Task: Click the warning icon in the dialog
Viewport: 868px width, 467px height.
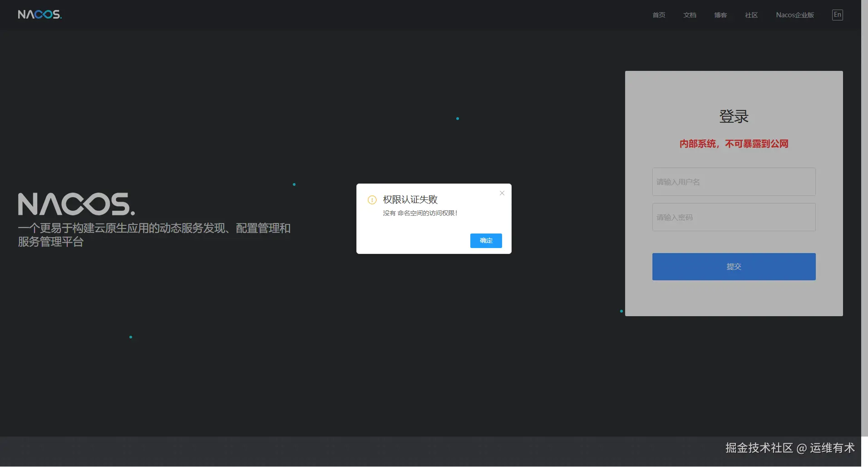Action: 372,200
